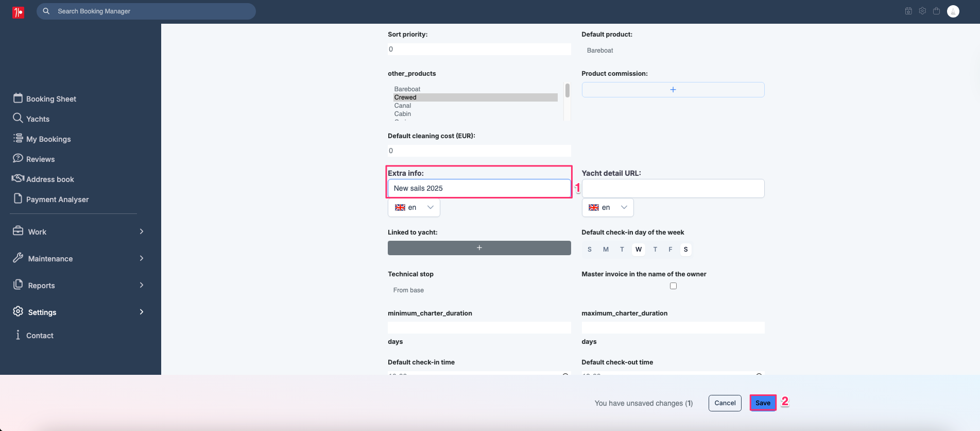980x431 pixels.
Task: Expand the Reports sidebar menu
Action: coord(78,285)
